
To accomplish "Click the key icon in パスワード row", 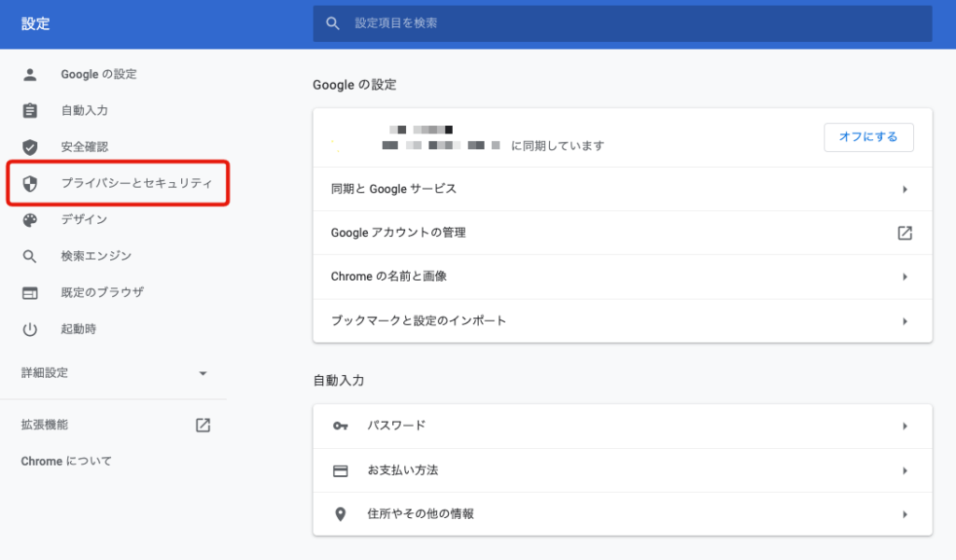I will click(x=340, y=427).
